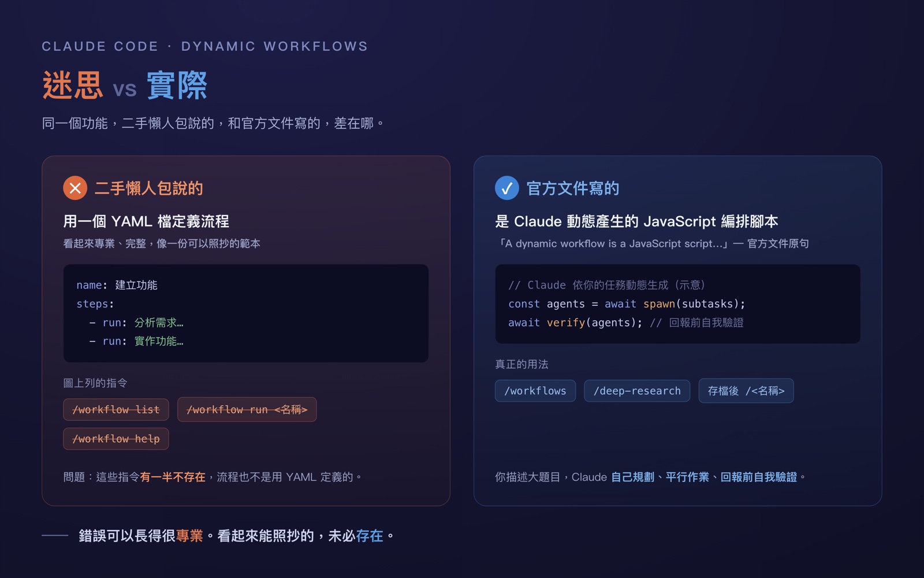The image size is (924, 578).
Task: Click the blue 實際 title word
Action: [177, 86]
